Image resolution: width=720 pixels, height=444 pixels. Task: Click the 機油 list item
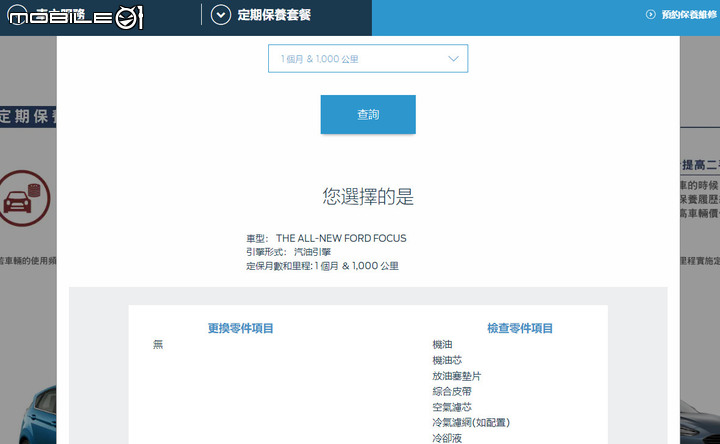pyautogui.click(x=442, y=344)
